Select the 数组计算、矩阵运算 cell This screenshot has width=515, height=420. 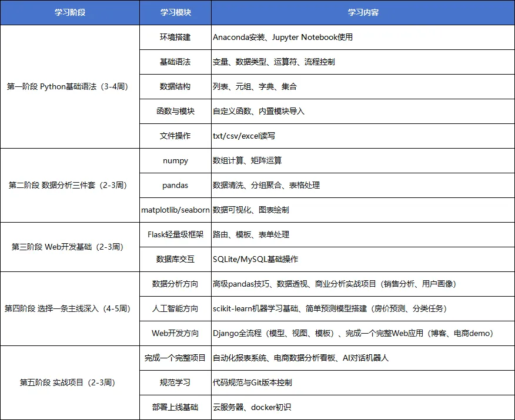(363, 161)
